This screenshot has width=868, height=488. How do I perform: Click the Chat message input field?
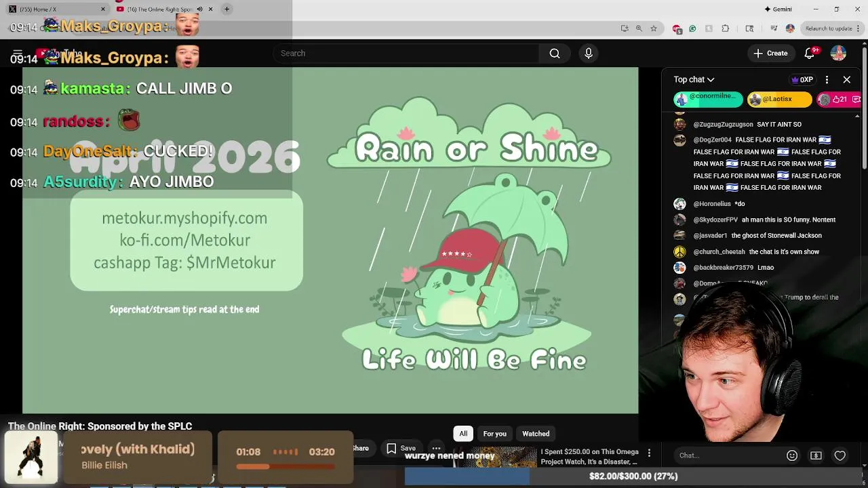(x=726, y=455)
